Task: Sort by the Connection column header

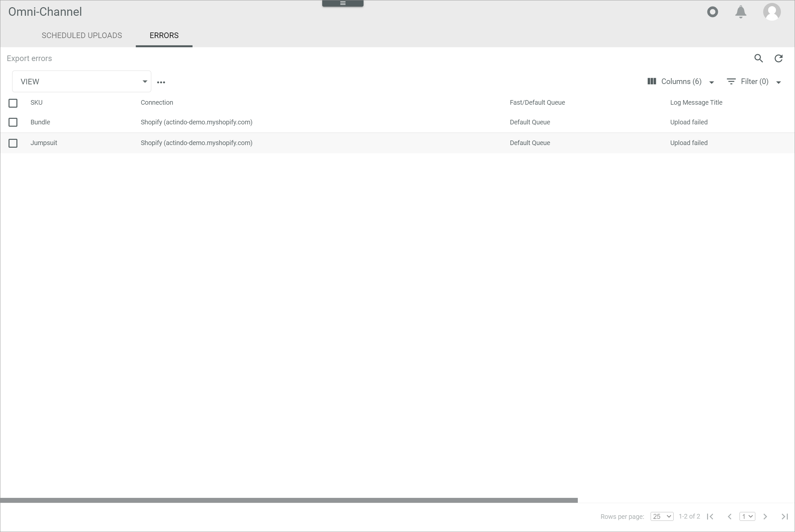Action: coord(157,102)
